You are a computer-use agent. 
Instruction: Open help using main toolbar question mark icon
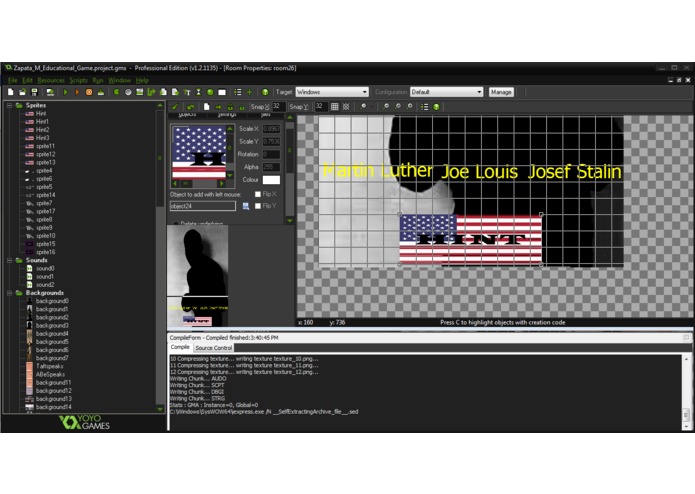[x=265, y=92]
